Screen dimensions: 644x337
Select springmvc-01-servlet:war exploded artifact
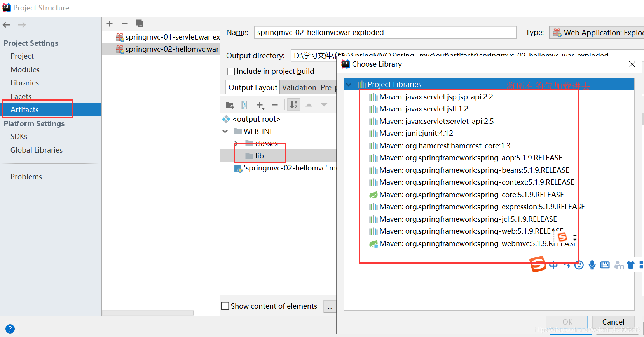click(x=168, y=37)
